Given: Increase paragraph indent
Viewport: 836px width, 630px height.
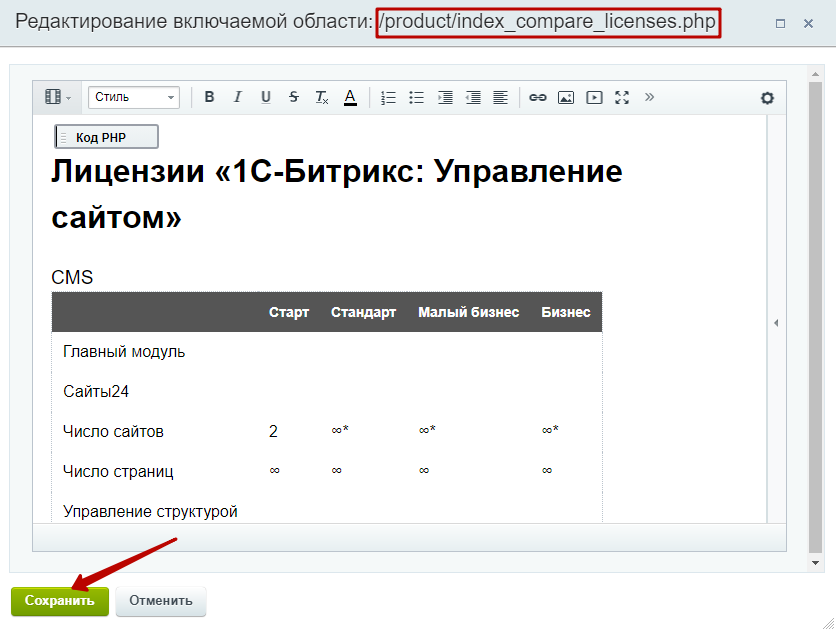Looking at the screenshot, I should click(445, 98).
